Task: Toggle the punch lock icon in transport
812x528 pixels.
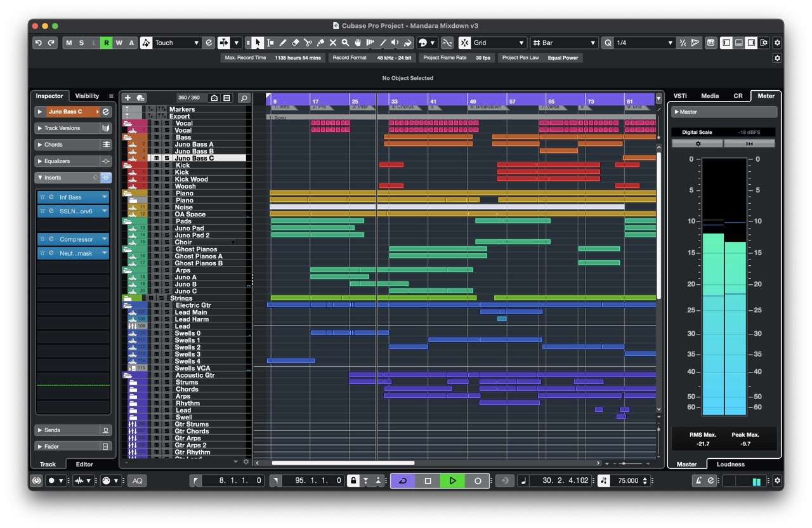Action: pyautogui.click(x=353, y=481)
